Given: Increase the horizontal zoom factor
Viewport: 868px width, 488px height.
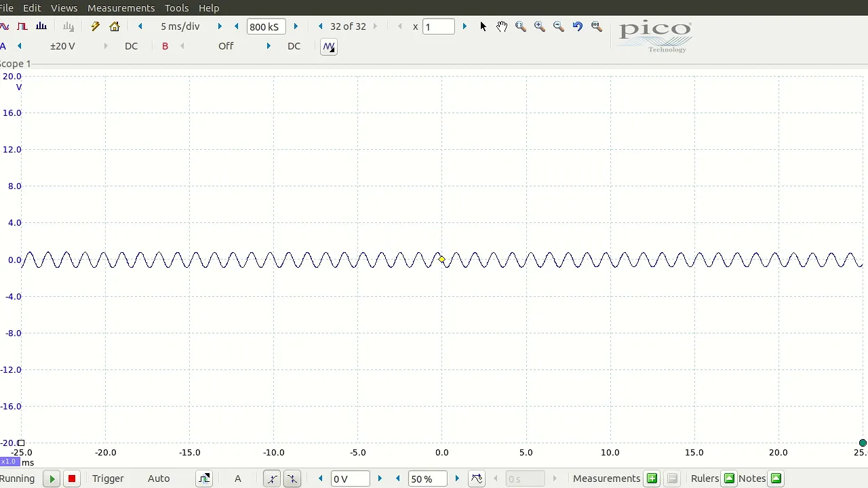Looking at the screenshot, I should [465, 26].
